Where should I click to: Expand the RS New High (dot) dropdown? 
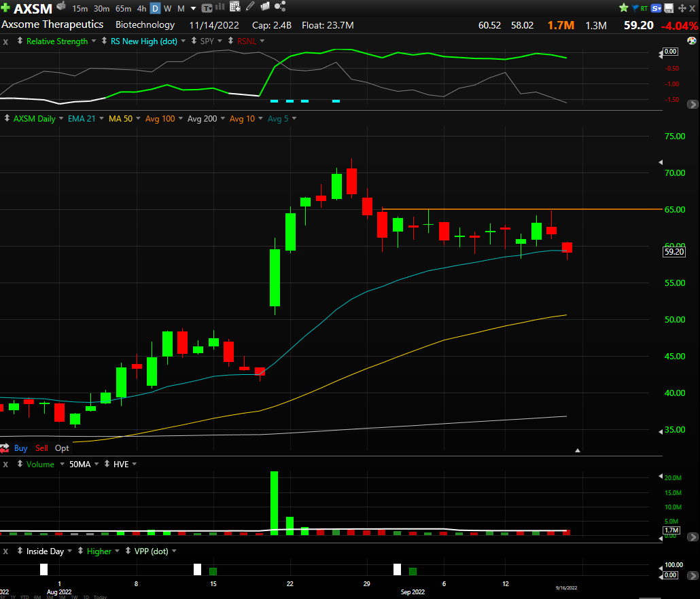pyautogui.click(x=183, y=41)
